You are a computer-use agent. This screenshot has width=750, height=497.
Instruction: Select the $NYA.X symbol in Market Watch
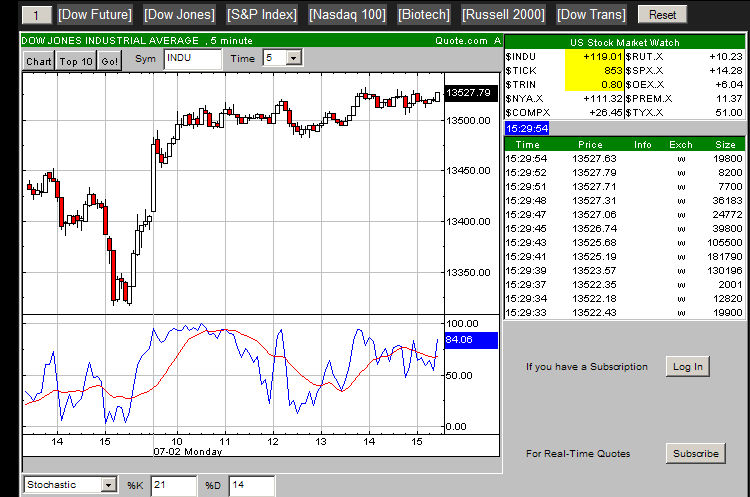tap(524, 99)
